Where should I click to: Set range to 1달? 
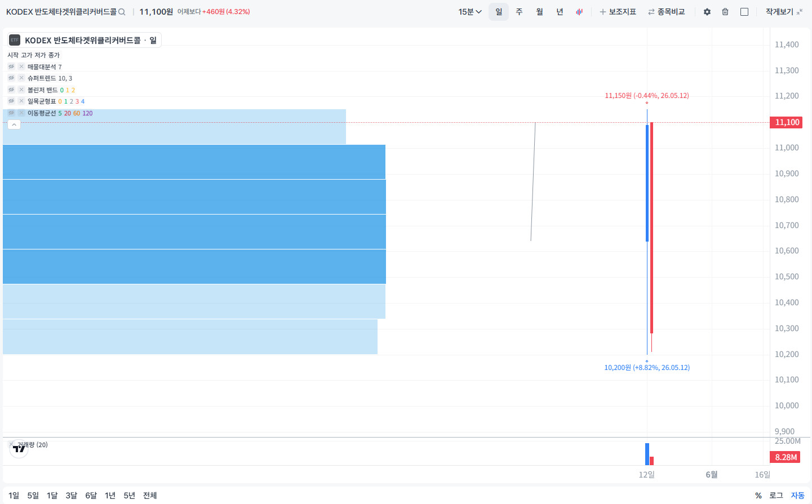pyautogui.click(x=52, y=496)
